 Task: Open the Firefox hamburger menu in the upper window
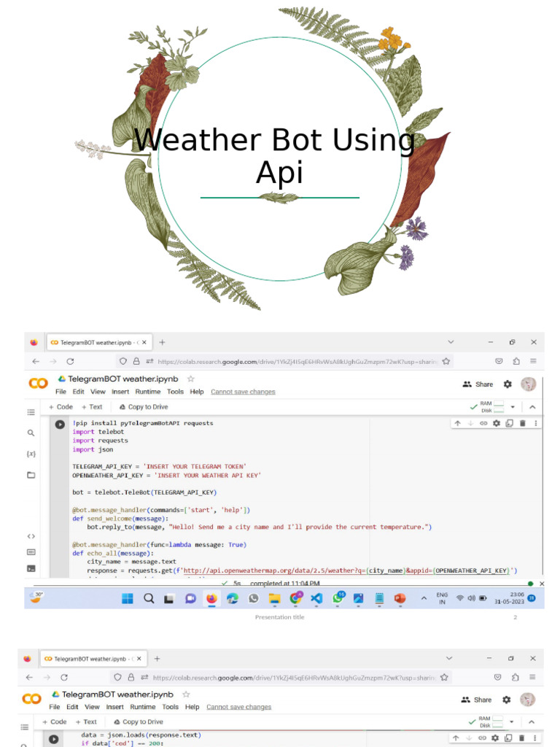coord(533,362)
